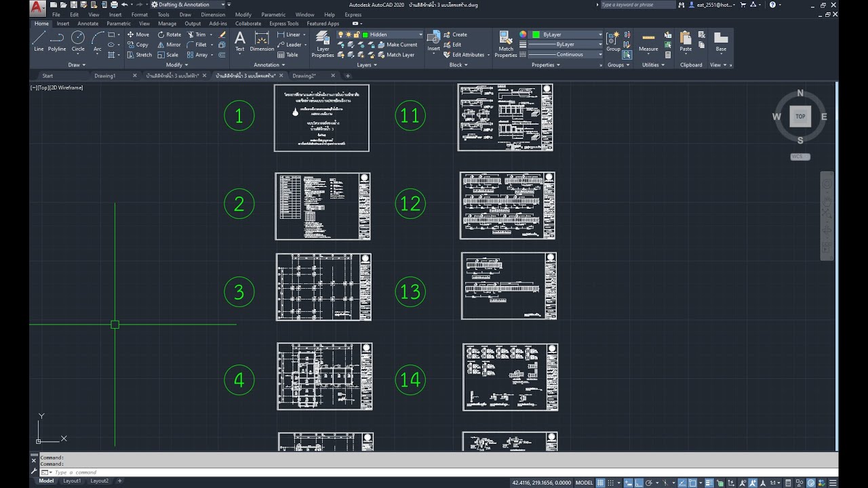
Task: Click green layer color swatch
Action: [365, 35]
